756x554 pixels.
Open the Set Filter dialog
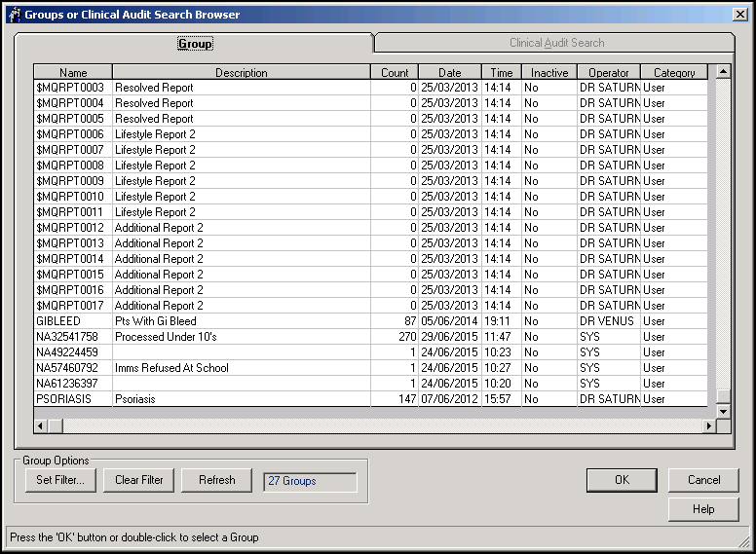point(60,480)
